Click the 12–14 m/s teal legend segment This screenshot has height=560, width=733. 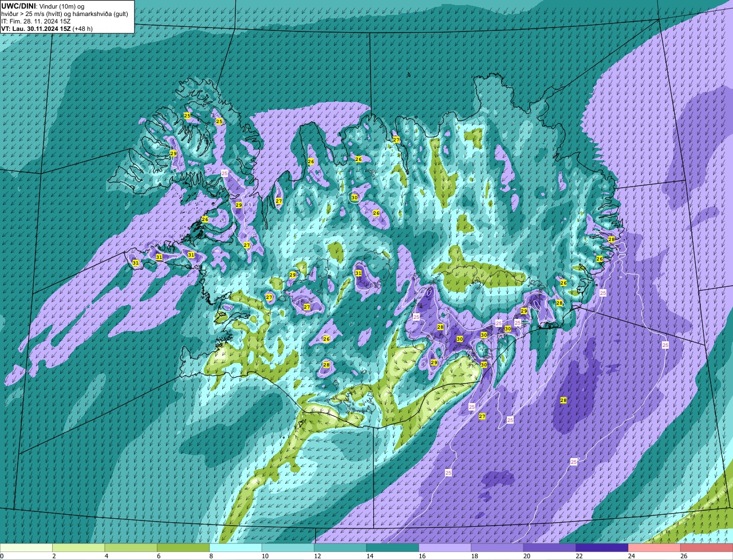(340, 547)
